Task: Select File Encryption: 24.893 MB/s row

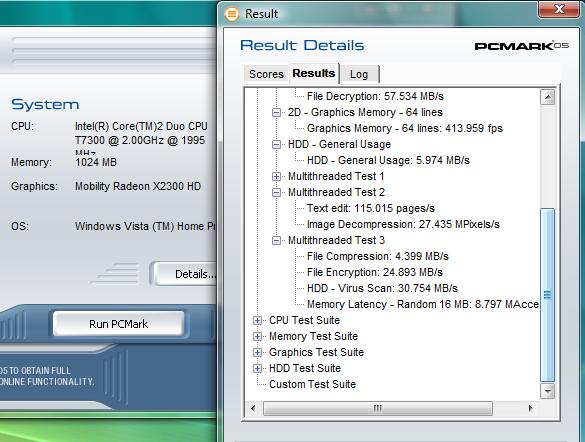Action: pos(375,272)
